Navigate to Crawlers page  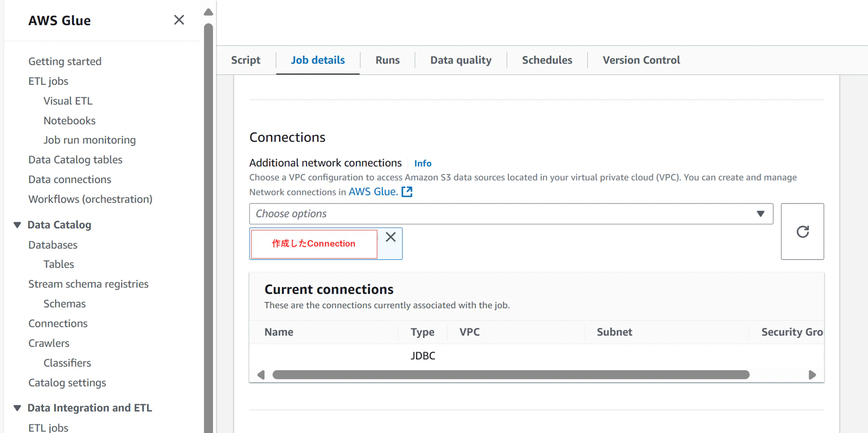pos(49,343)
